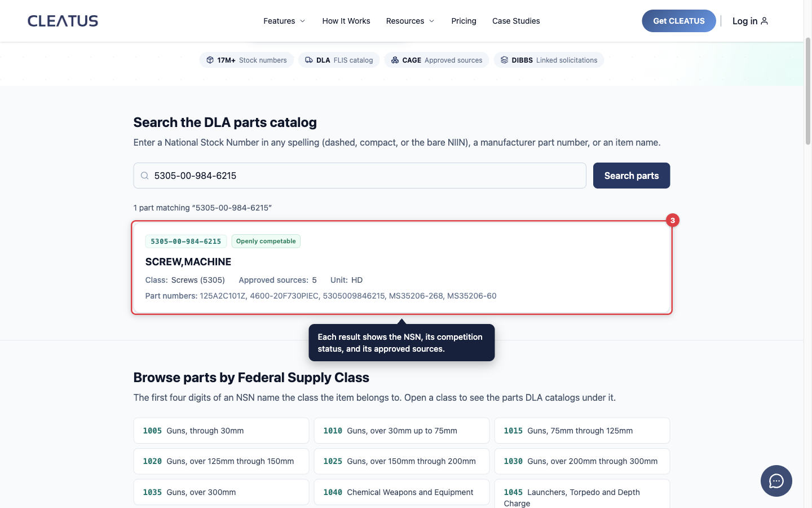The width and height of the screenshot is (812, 508).
Task: Open the Features menu label
Action: point(279,21)
